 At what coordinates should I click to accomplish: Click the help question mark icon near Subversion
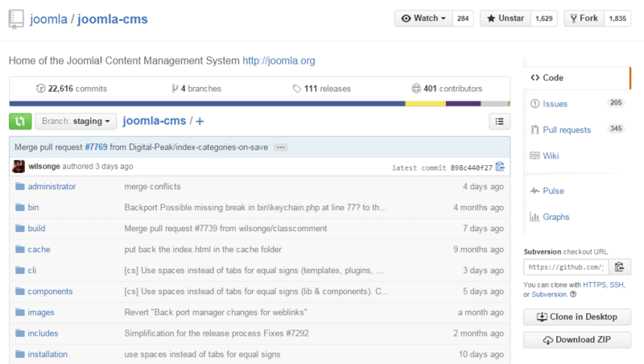point(573,294)
